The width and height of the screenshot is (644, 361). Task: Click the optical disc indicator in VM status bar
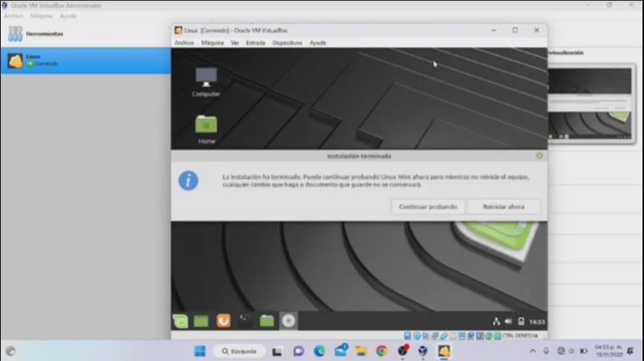click(416, 336)
